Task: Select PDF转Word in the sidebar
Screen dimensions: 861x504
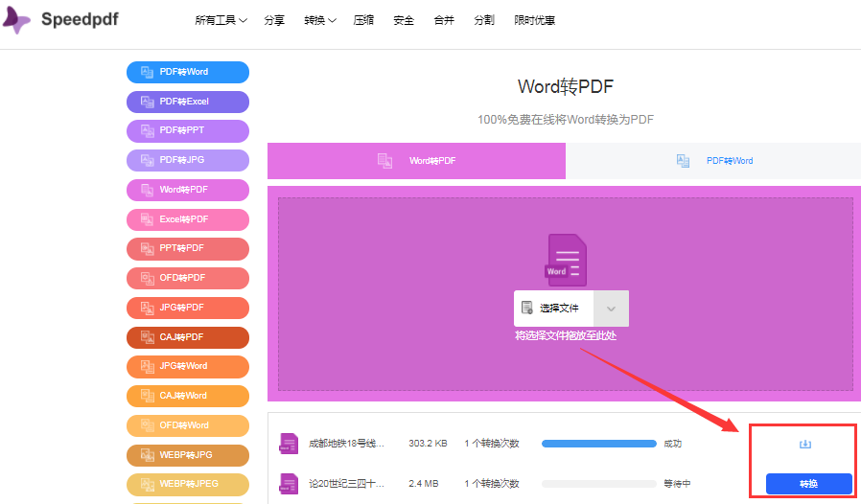Action: [x=188, y=72]
